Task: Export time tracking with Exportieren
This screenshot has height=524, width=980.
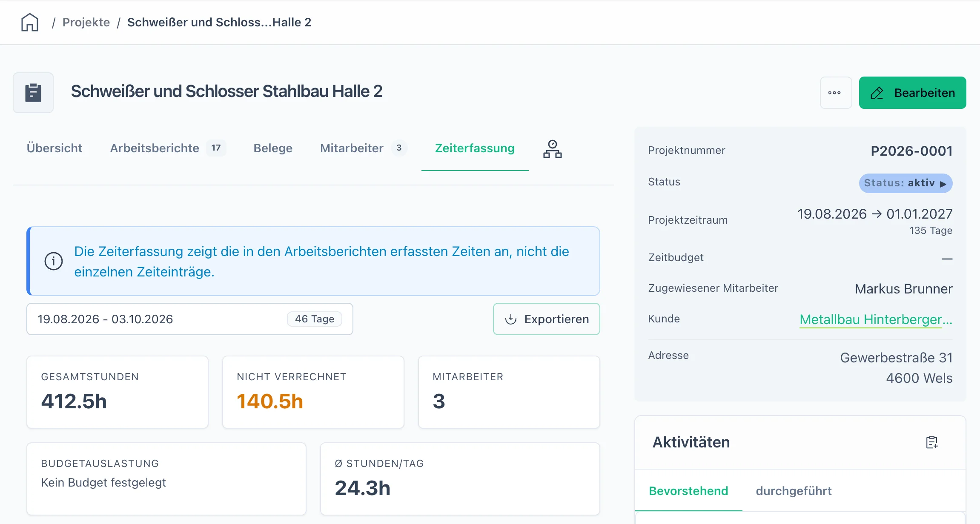Action: pos(547,319)
